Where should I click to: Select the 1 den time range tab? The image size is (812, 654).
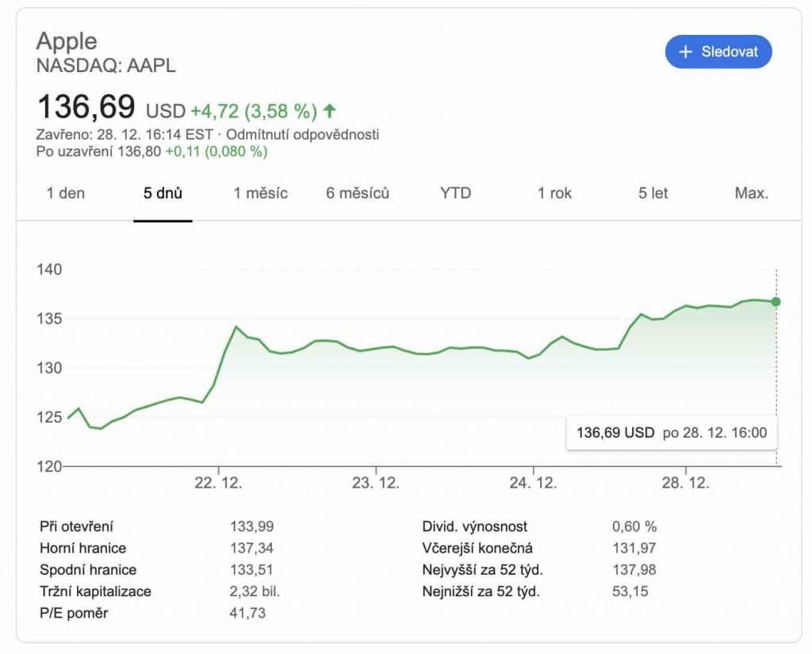pos(66,193)
